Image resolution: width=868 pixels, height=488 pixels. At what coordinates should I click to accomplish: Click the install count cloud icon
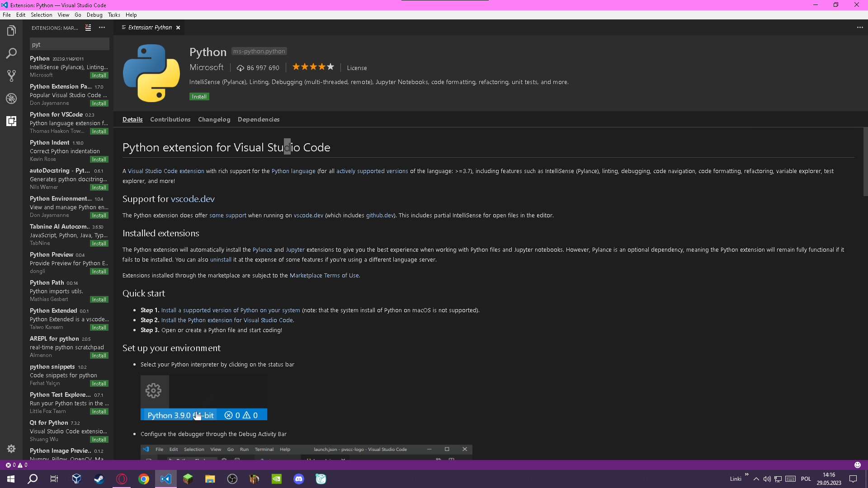(240, 68)
